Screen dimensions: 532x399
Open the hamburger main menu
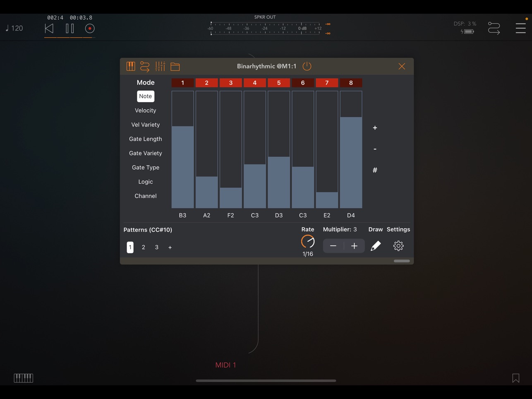click(521, 28)
